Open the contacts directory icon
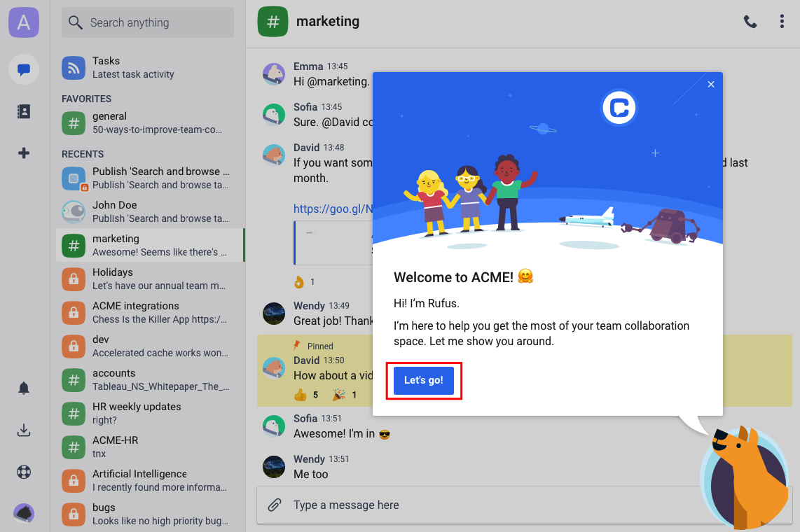800x532 pixels. tap(24, 111)
